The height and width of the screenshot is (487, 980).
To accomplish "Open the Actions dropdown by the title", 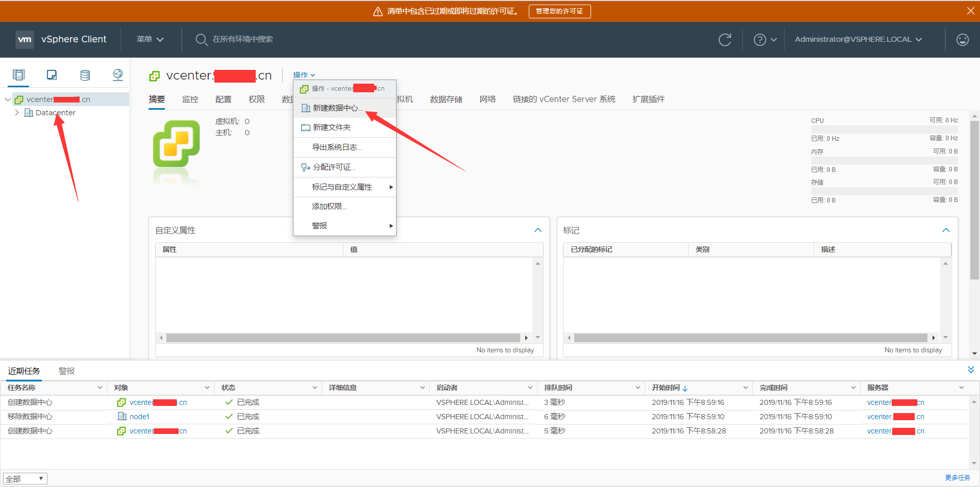I will (x=304, y=75).
